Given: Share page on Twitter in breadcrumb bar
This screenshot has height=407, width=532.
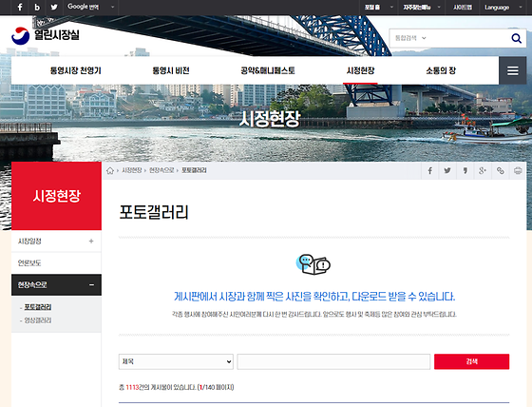Looking at the screenshot, I should tap(447, 170).
